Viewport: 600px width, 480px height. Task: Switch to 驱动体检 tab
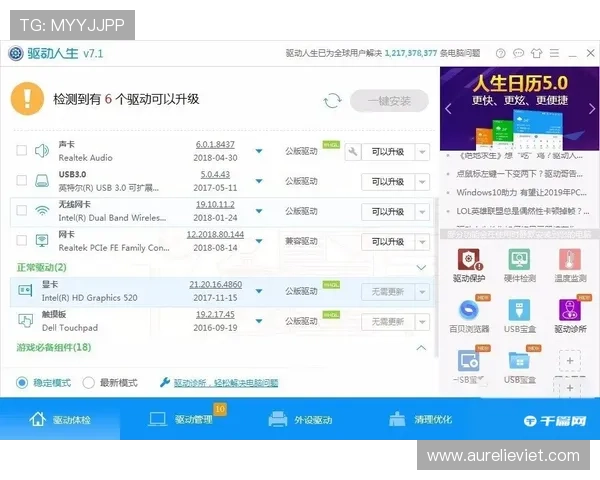pyautogui.click(x=60, y=420)
